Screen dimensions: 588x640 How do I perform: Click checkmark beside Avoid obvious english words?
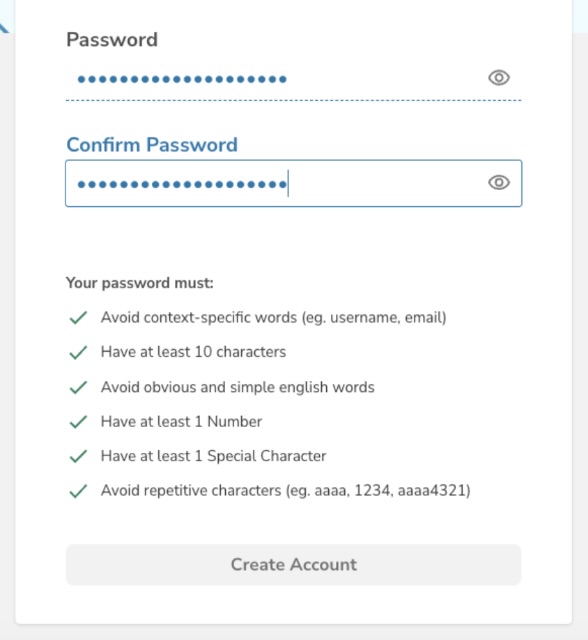pos(78,387)
